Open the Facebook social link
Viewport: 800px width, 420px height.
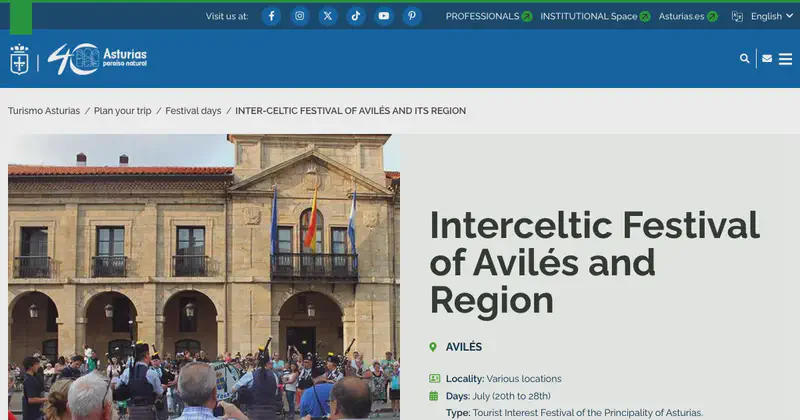(x=271, y=16)
